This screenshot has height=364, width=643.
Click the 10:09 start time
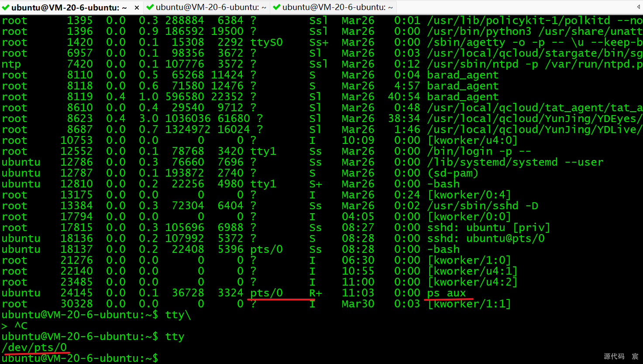pyautogui.click(x=358, y=140)
